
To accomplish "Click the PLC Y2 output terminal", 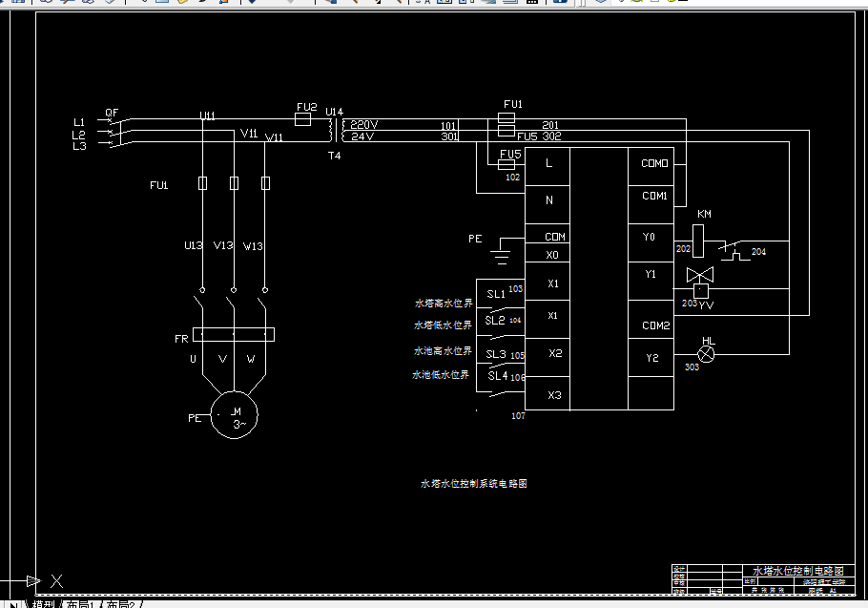I will (651, 358).
